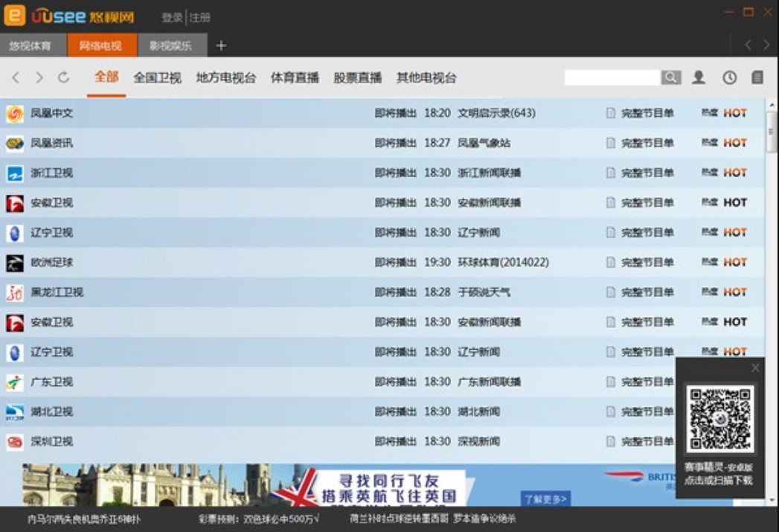Click the 登录 login link
Viewport: 779px width, 532px height.
point(172,17)
